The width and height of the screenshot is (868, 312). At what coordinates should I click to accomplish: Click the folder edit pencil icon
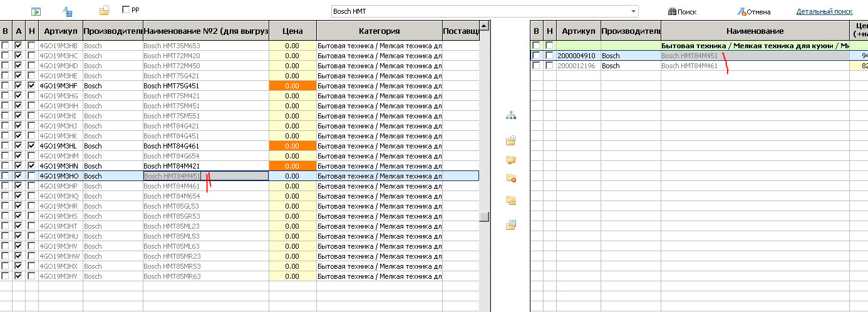pyautogui.click(x=511, y=160)
